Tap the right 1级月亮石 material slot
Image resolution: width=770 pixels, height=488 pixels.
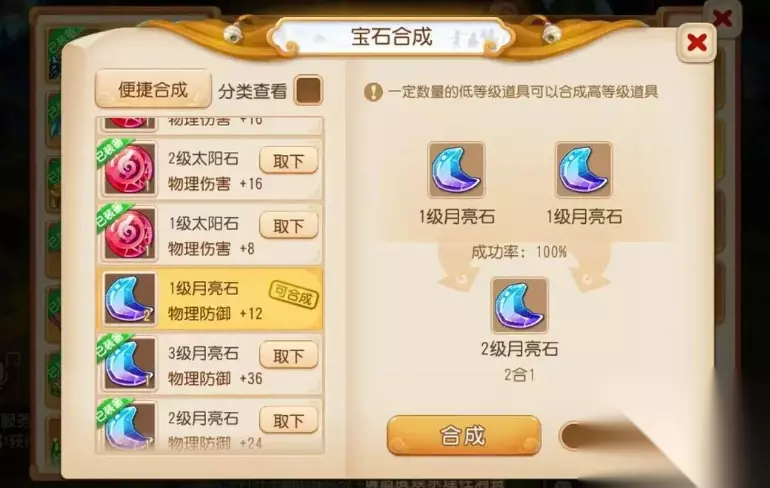pos(583,170)
